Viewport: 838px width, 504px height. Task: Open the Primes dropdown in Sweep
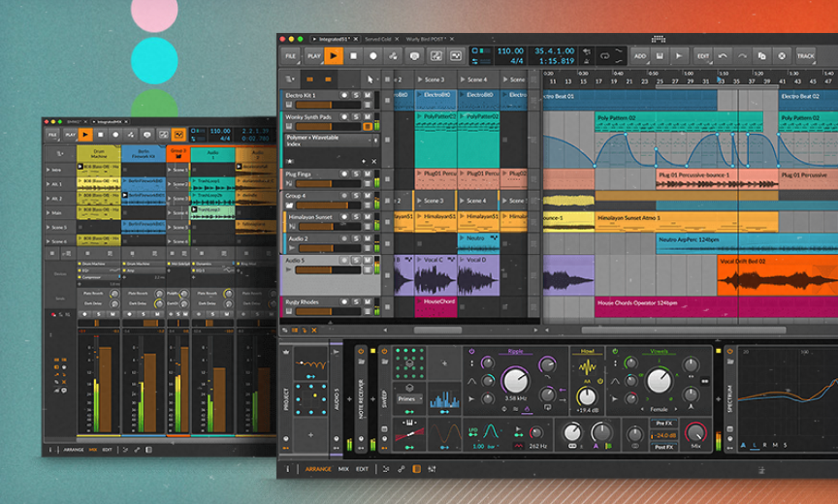pyautogui.click(x=408, y=397)
